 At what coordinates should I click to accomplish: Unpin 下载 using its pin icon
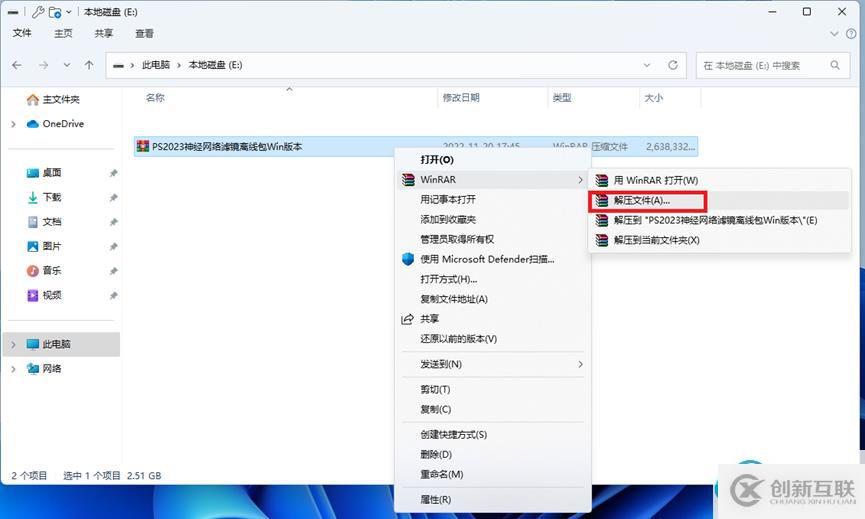[x=113, y=197]
